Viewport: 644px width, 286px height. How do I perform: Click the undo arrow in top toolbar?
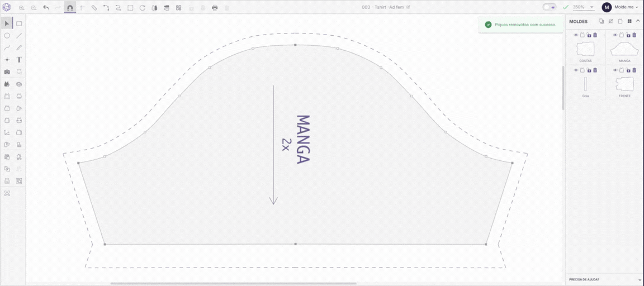tap(46, 7)
